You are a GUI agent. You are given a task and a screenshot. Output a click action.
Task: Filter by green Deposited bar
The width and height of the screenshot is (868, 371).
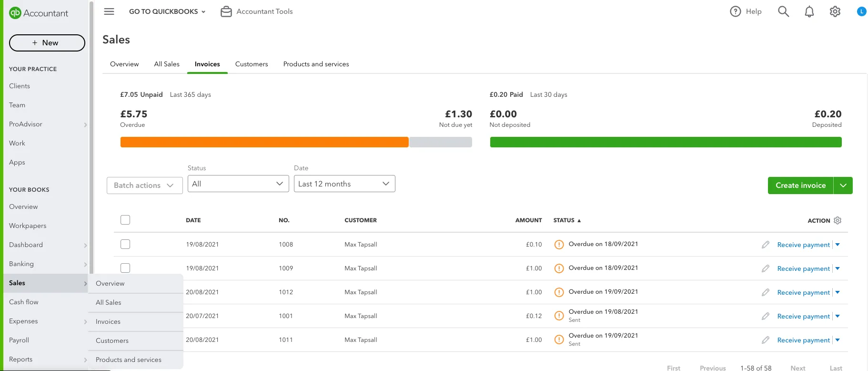pyautogui.click(x=666, y=142)
